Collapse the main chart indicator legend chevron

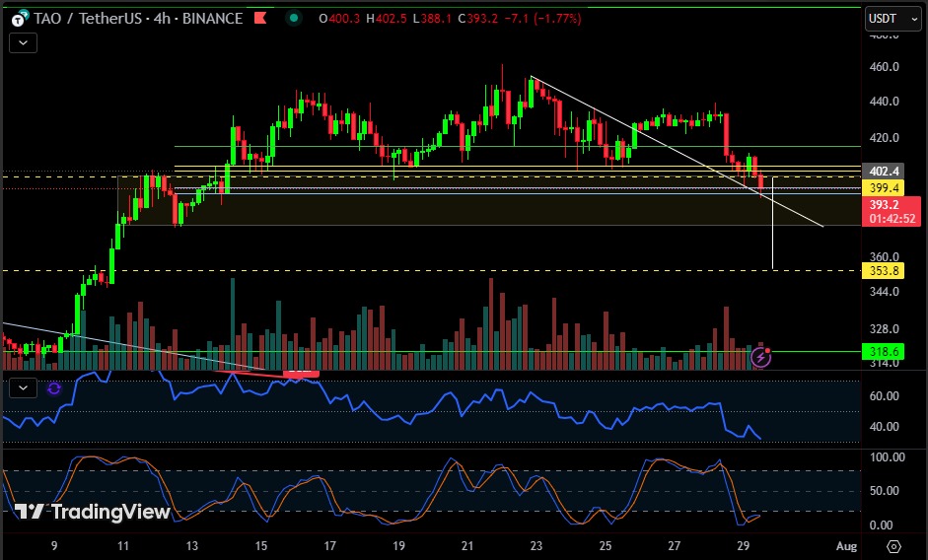click(x=23, y=42)
